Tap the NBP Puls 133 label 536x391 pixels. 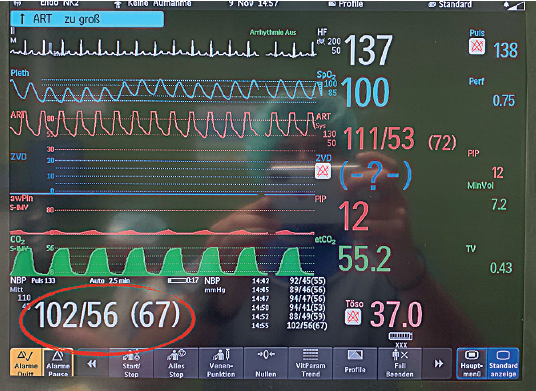coord(43,281)
